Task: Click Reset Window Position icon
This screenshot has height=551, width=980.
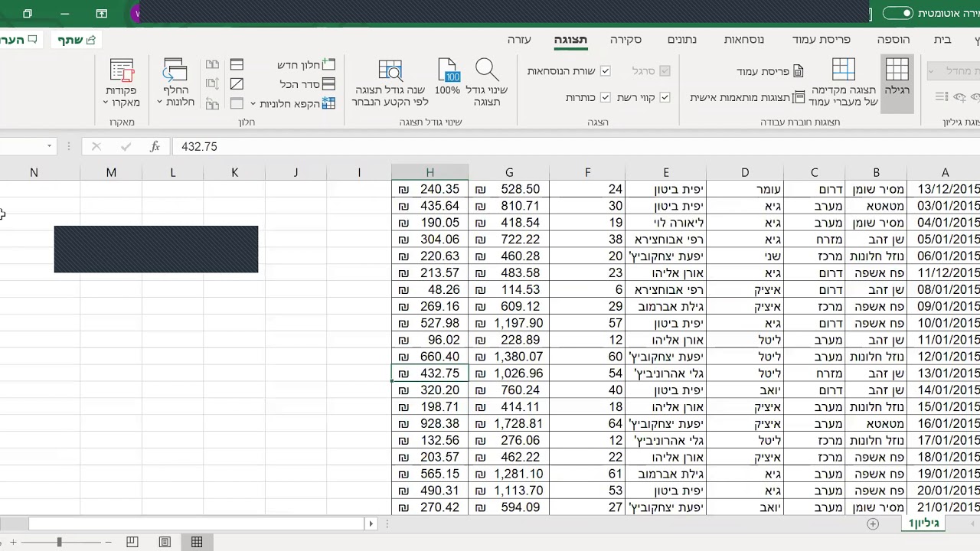Action: tap(212, 103)
